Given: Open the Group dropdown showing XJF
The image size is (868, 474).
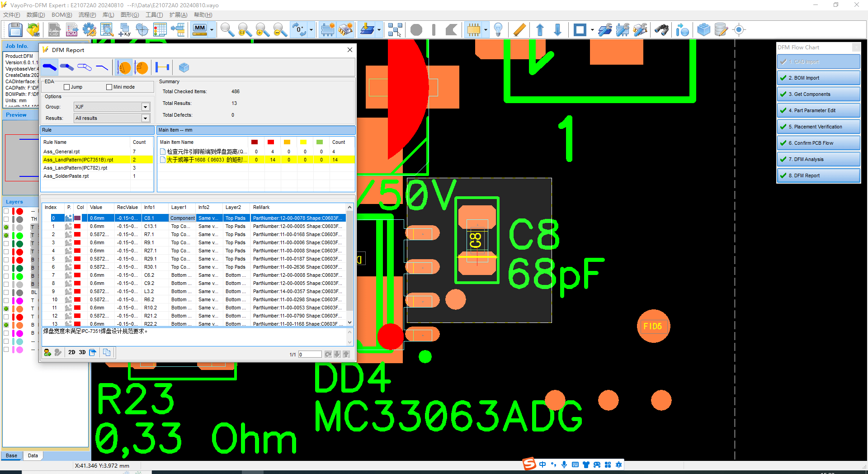Looking at the screenshot, I should (x=145, y=107).
